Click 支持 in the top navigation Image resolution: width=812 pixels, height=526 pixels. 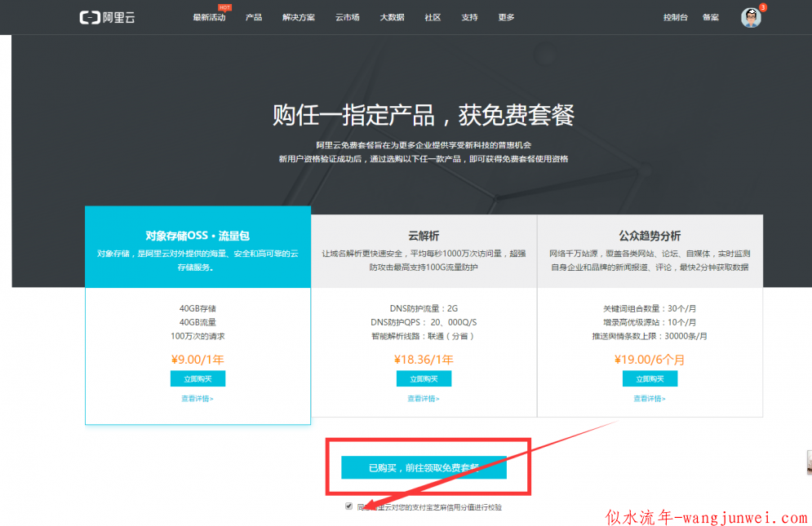[x=470, y=18]
